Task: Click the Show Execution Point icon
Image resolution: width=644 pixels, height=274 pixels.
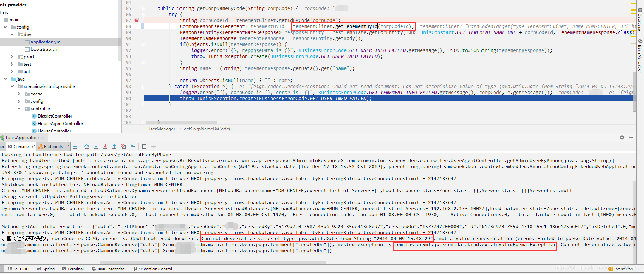Action: pos(75,147)
